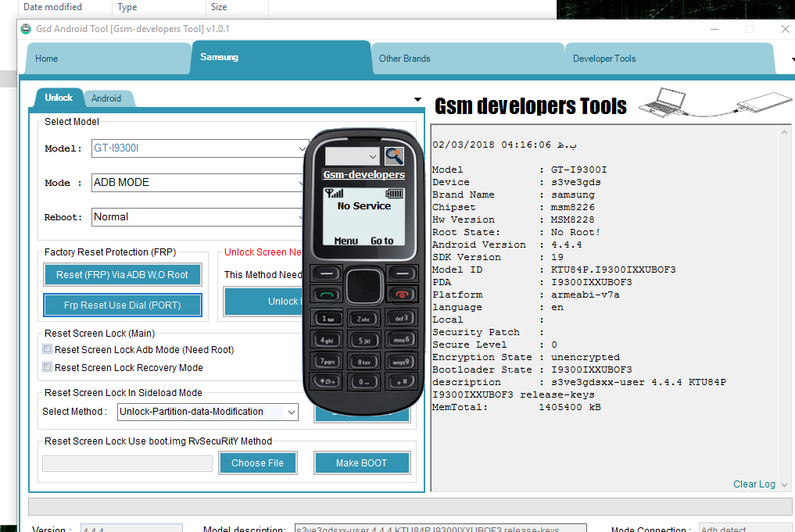The width and height of the screenshot is (795, 532).
Task: Select Go to on the phone screen
Action: point(381,241)
